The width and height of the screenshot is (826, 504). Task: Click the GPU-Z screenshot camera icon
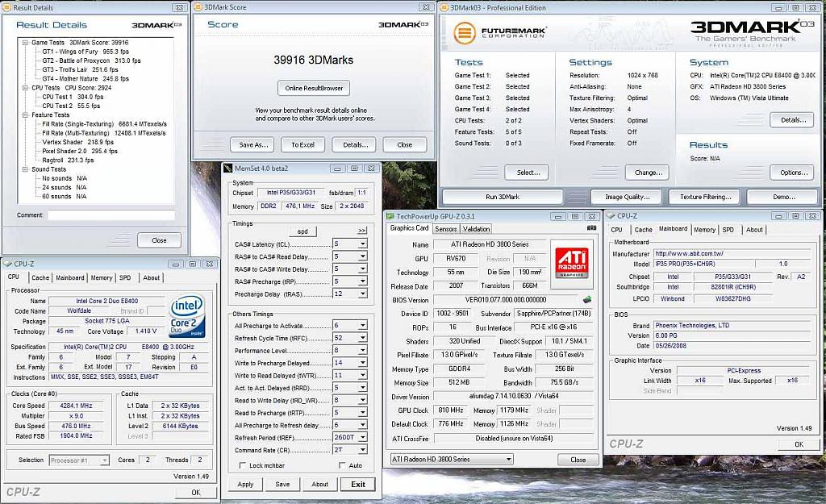pyautogui.click(x=591, y=228)
